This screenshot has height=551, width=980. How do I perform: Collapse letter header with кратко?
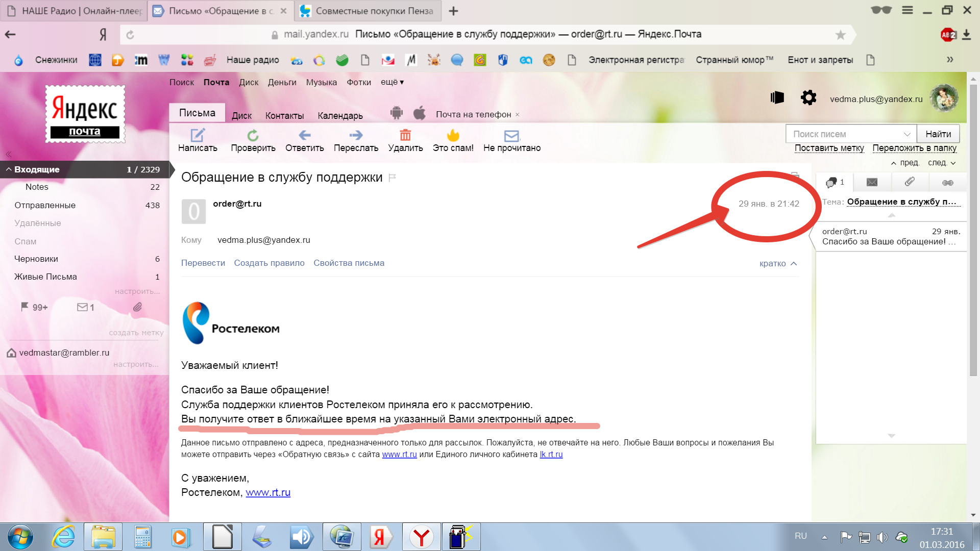(x=778, y=263)
